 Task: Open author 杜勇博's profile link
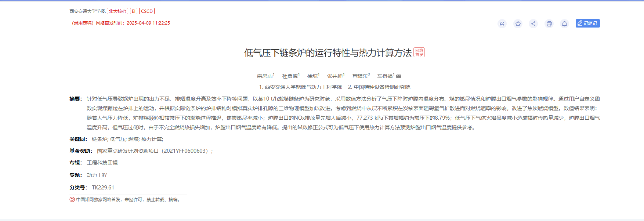[x=290, y=76]
